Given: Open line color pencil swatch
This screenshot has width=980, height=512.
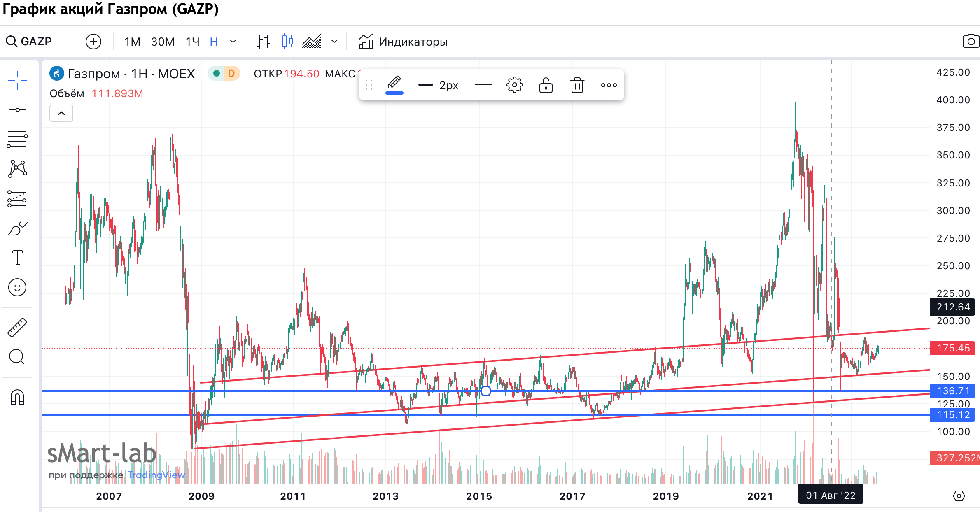Looking at the screenshot, I should coord(394,85).
